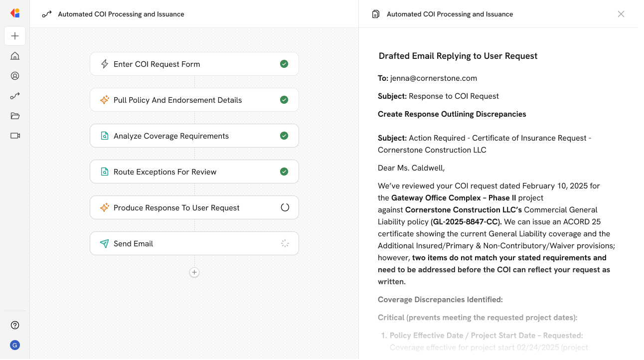
Task: Select the Route Exceptions For Review step
Action: point(194,172)
